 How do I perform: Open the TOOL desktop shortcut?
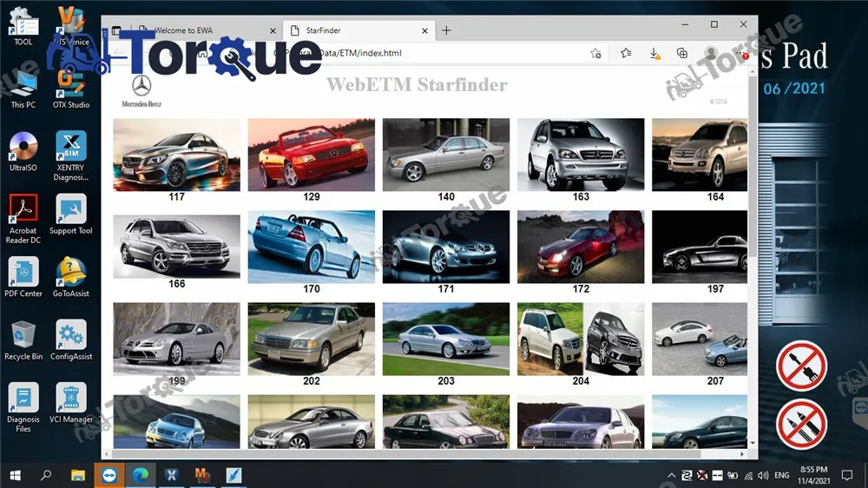23,26
